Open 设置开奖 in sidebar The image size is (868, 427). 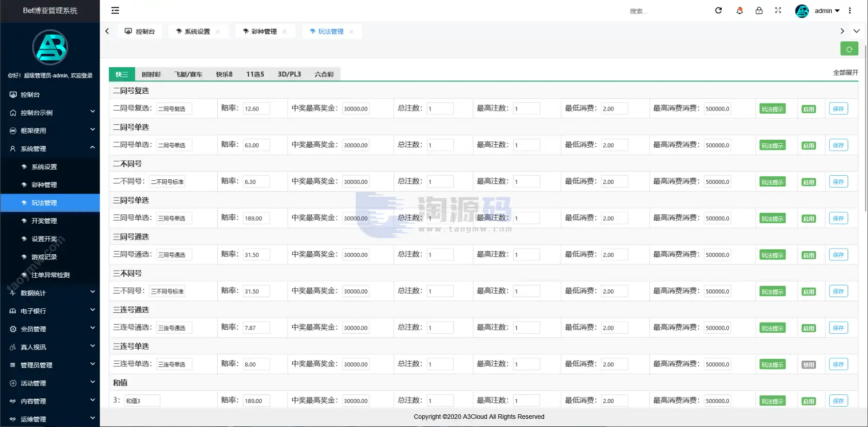[x=50, y=238]
